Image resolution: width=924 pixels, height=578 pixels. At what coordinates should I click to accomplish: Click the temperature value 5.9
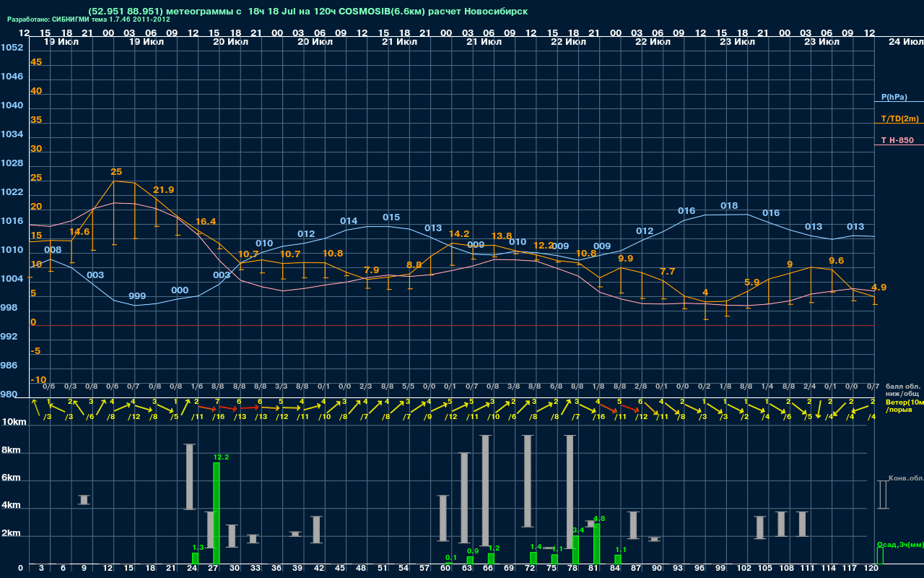pos(752,282)
